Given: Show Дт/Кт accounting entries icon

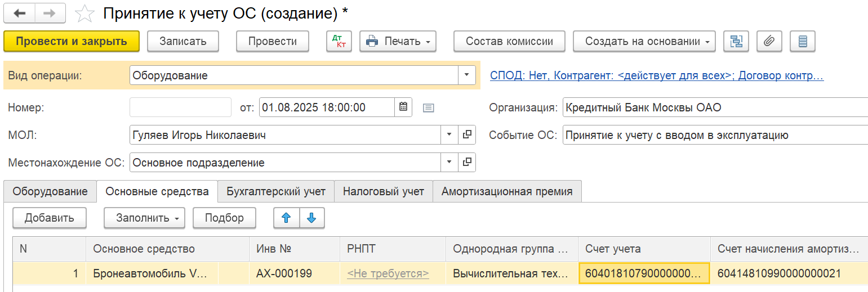Looking at the screenshot, I should coord(339,41).
